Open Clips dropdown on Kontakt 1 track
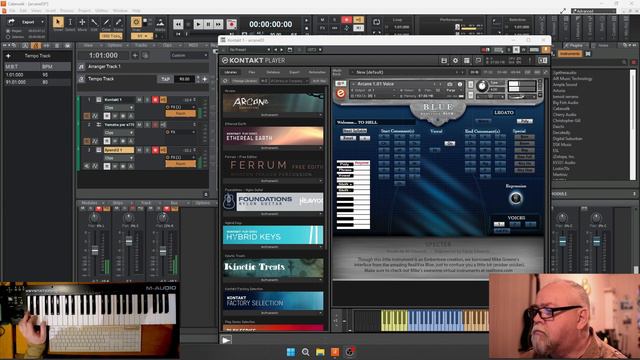The image size is (640, 360). tap(119, 108)
